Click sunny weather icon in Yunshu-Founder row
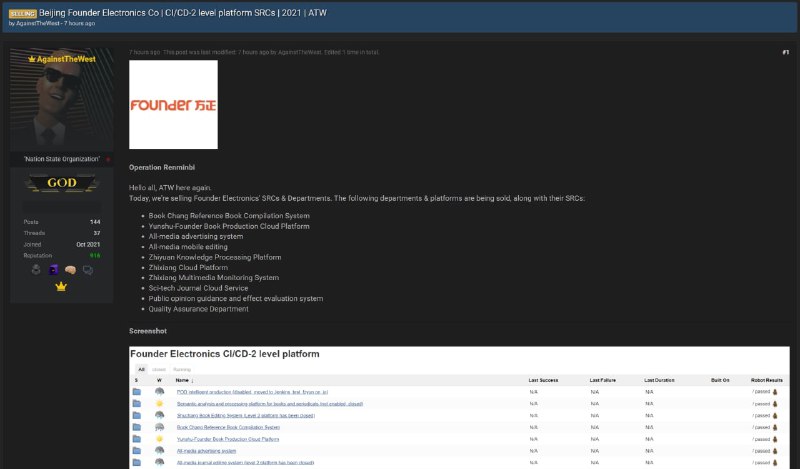This screenshot has width=800, height=469. click(160, 439)
